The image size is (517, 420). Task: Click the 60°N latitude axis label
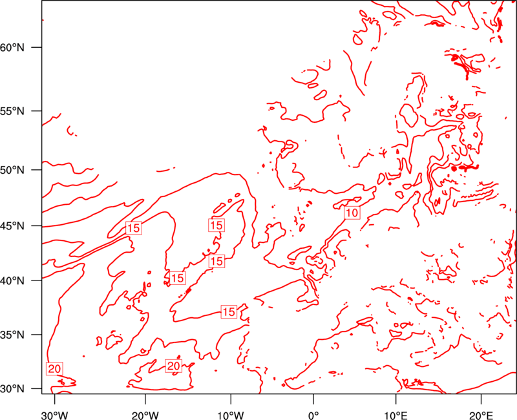pyautogui.click(x=12, y=48)
